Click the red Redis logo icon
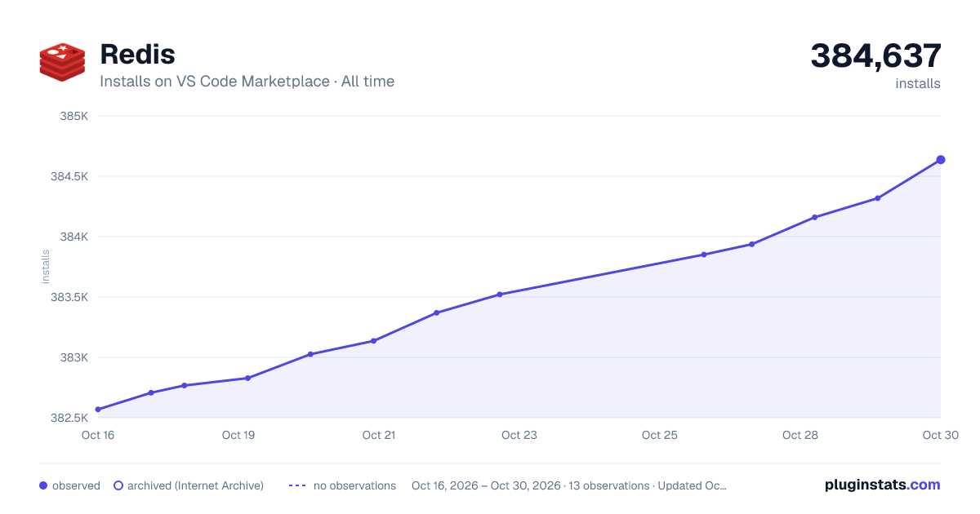Image resolution: width=980 pixels, height=514 pixels. coord(62,62)
